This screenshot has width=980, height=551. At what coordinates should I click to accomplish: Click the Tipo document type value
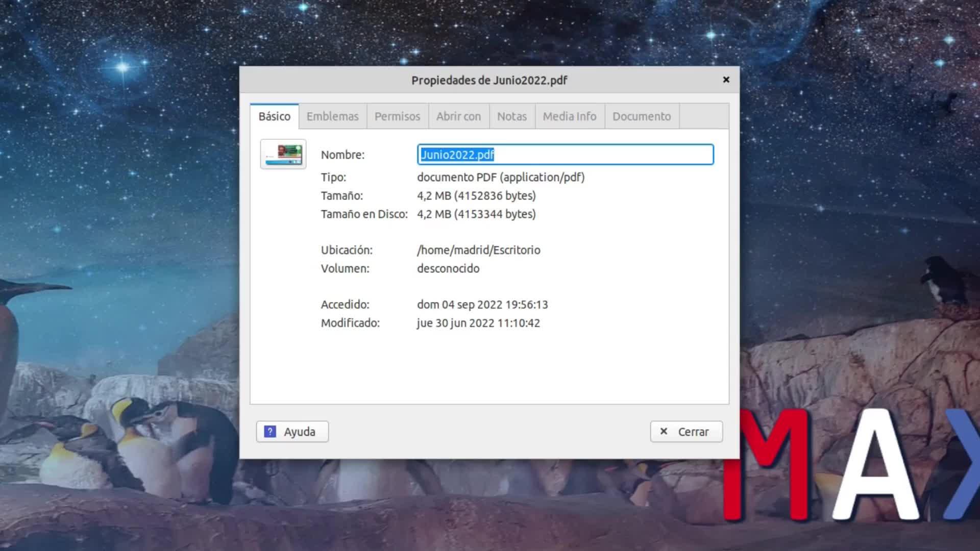(x=500, y=177)
